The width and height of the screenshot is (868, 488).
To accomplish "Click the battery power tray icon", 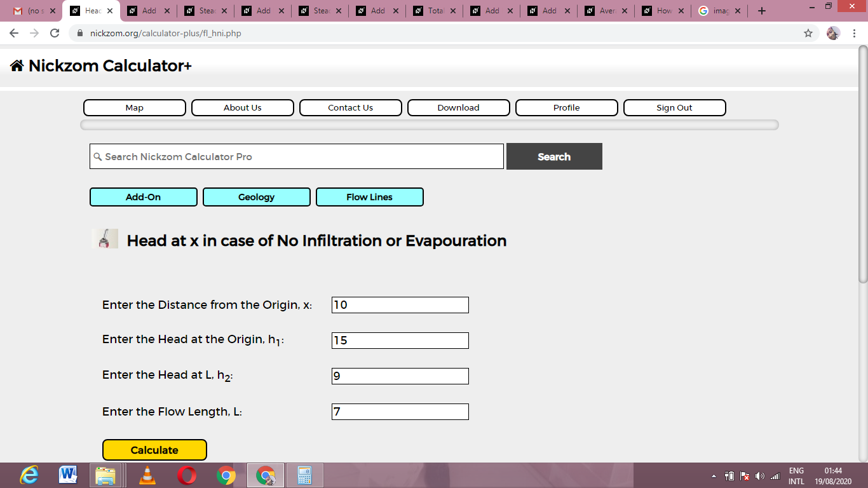I will click(x=730, y=476).
